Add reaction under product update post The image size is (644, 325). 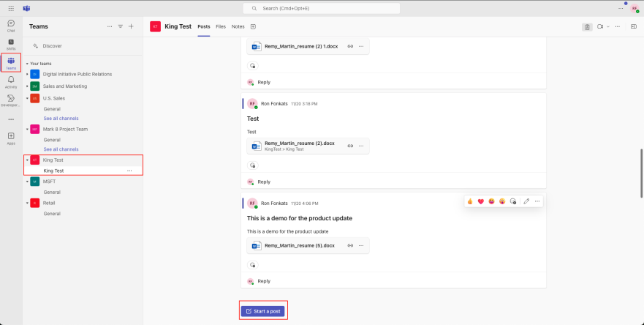pyautogui.click(x=253, y=265)
